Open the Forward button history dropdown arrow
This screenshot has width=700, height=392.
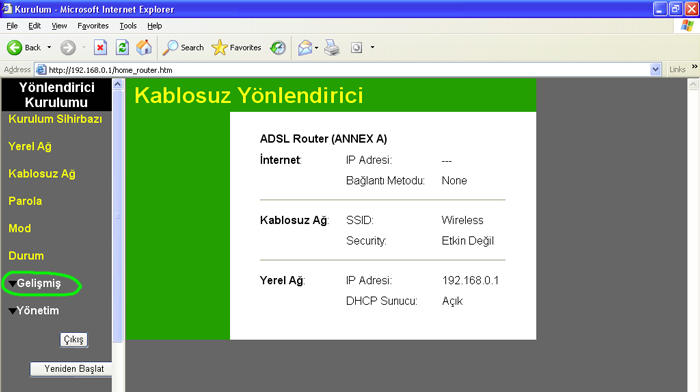[x=83, y=47]
